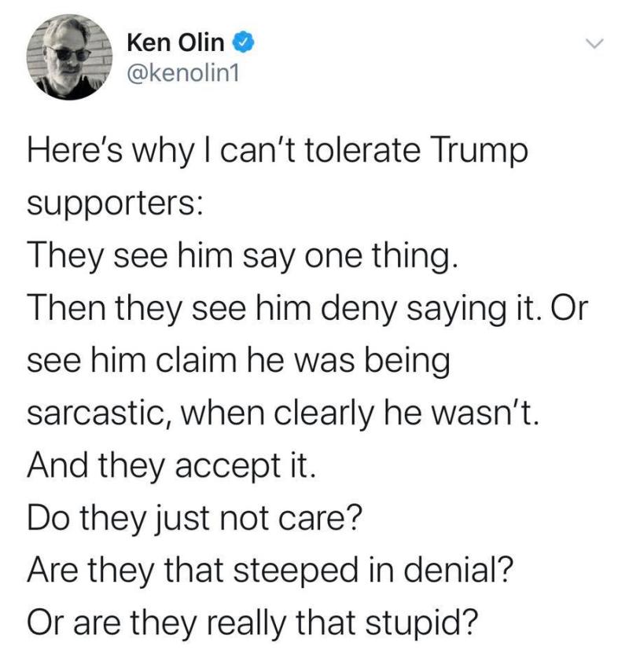Open Ken Olin's profile picture

click(69, 57)
